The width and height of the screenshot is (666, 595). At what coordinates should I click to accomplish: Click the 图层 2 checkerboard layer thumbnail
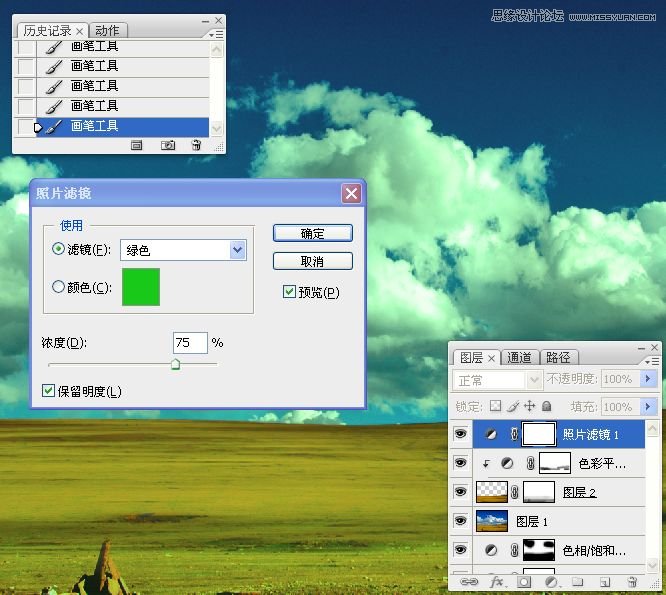492,492
